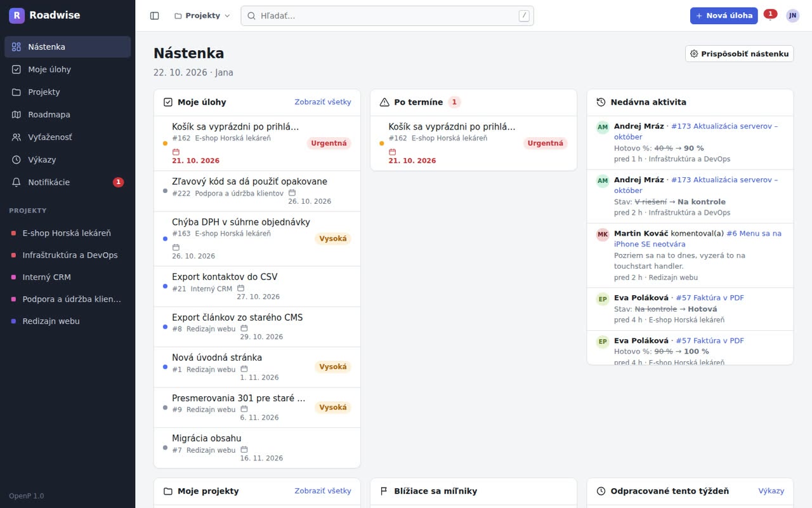Click the search magnifier icon
The height and width of the screenshot is (508, 812).
point(251,16)
